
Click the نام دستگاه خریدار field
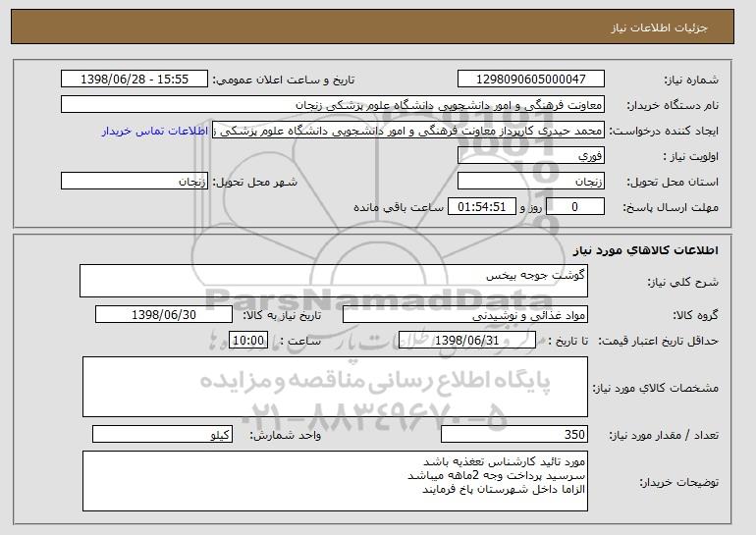pos(333,105)
